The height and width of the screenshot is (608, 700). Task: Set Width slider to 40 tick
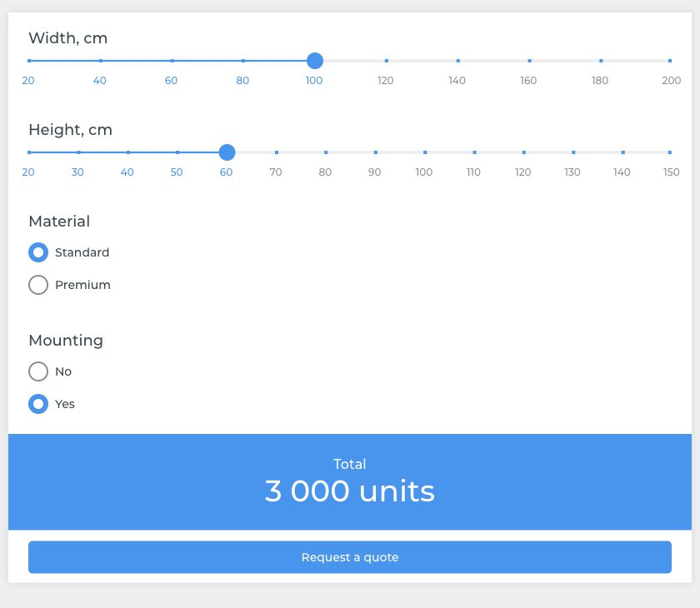pyautogui.click(x=101, y=61)
